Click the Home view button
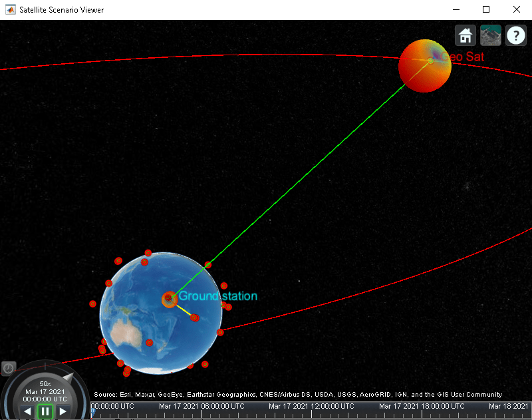 pos(465,35)
